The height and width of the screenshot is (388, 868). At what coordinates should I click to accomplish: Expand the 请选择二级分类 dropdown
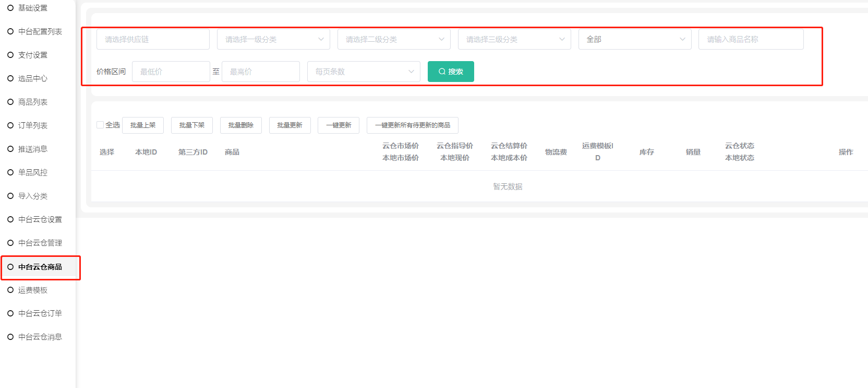click(394, 39)
